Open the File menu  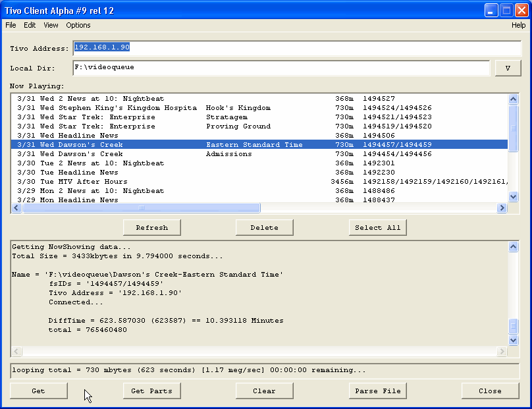click(11, 25)
